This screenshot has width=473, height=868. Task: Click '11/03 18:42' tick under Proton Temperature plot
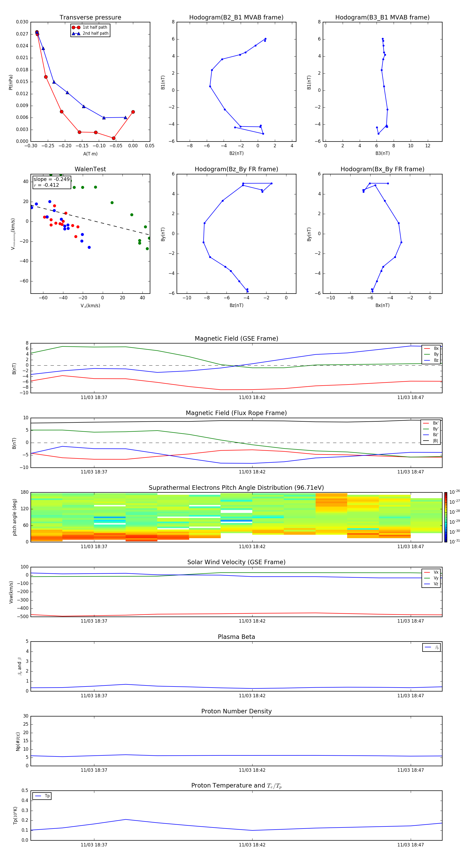[252, 845]
